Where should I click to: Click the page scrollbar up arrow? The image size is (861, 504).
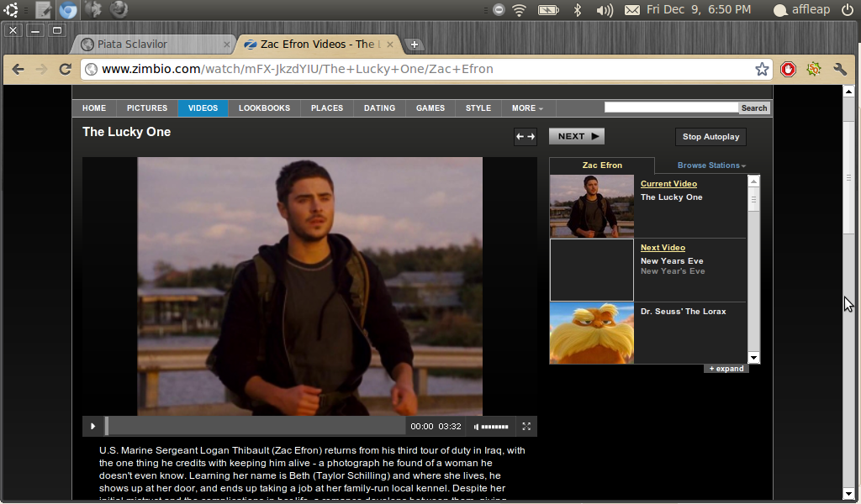[849, 92]
